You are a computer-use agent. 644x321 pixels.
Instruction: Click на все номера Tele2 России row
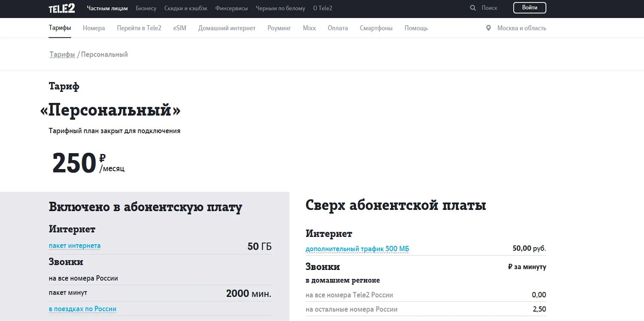426,295
